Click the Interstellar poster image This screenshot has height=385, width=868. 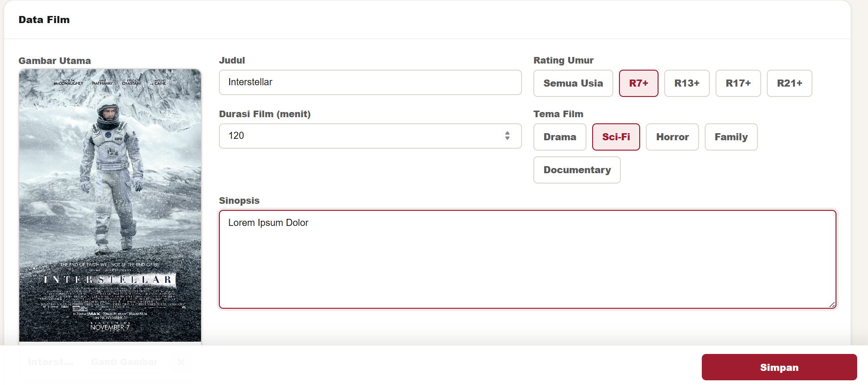110,205
